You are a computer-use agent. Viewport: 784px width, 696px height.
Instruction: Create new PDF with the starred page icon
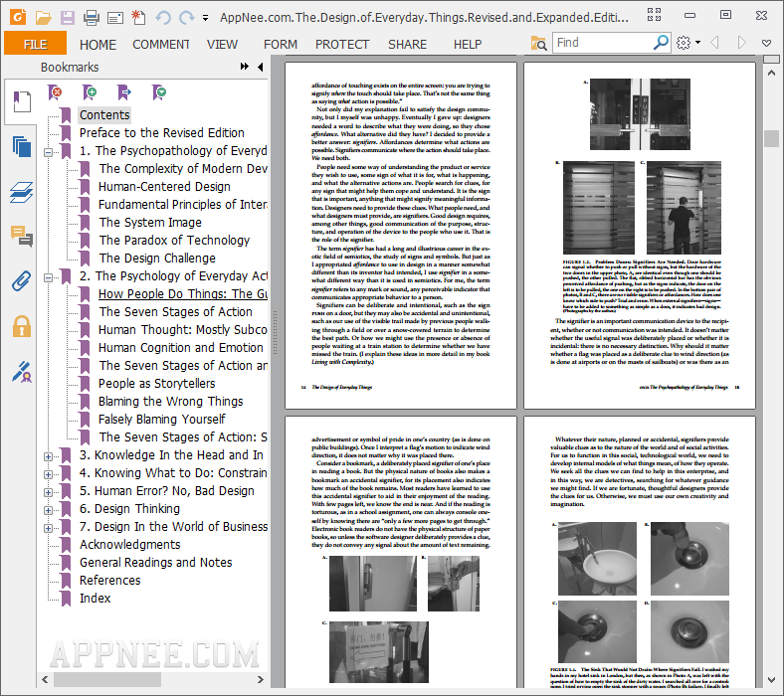138,18
